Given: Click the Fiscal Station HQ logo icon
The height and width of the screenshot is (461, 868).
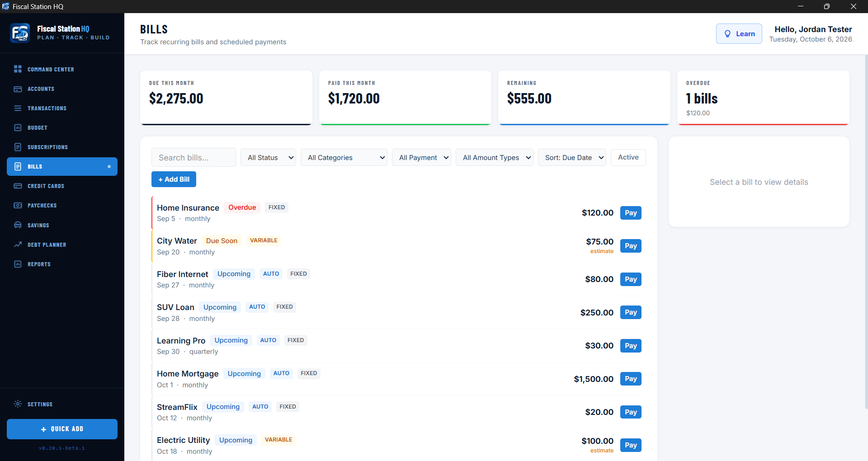Looking at the screenshot, I should pos(20,33).
